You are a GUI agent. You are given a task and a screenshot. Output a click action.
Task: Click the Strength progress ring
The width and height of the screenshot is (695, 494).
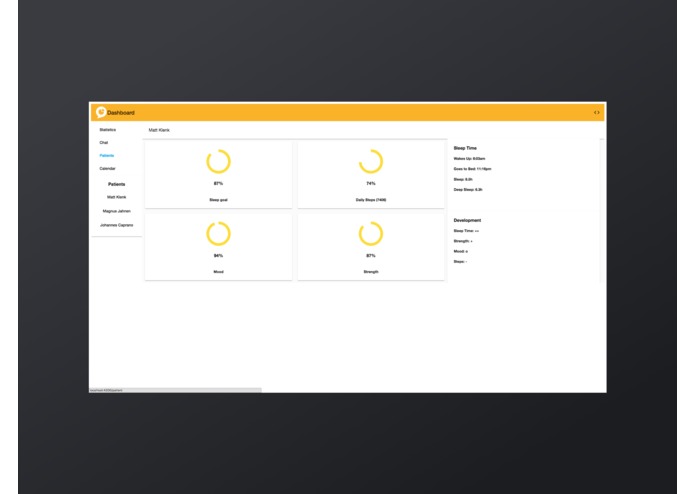click(x=371, y=233)
